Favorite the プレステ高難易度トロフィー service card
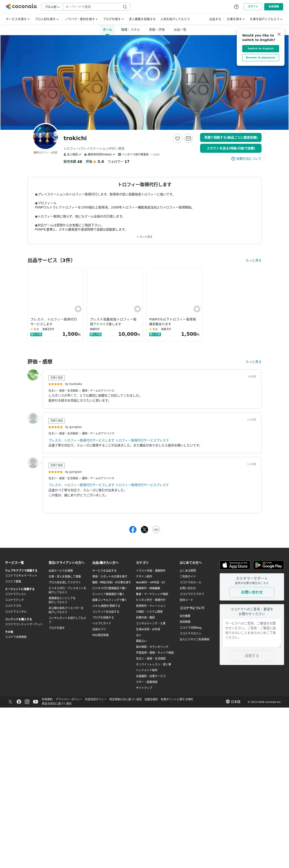 pyautogui.click(x=138, y=309)
